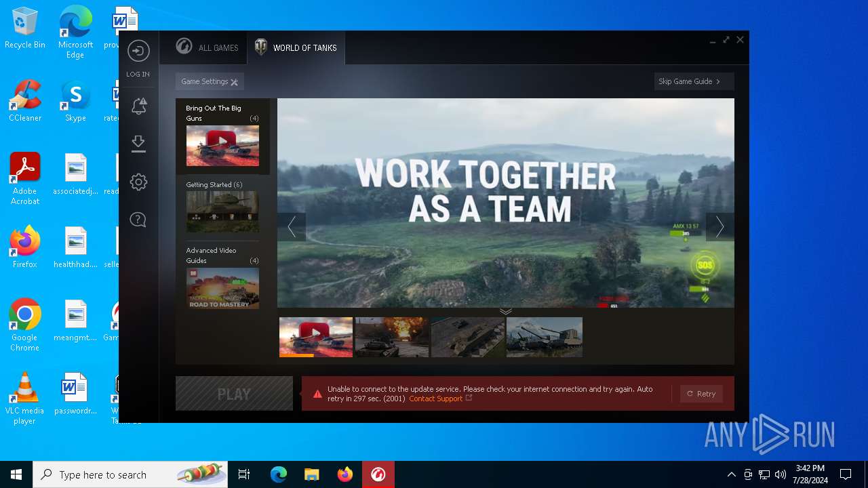Go to the next slide arrow
This screenshot has width=868, height=488.
pos(719,226)
